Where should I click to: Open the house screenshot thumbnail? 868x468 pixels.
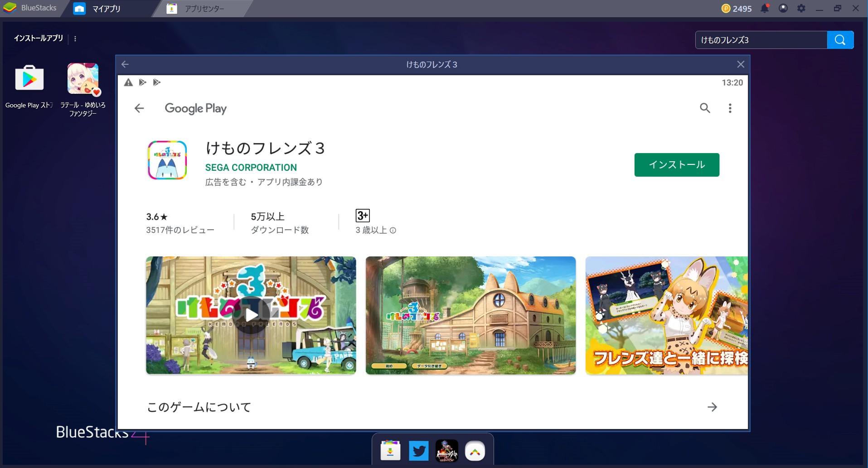470,315
